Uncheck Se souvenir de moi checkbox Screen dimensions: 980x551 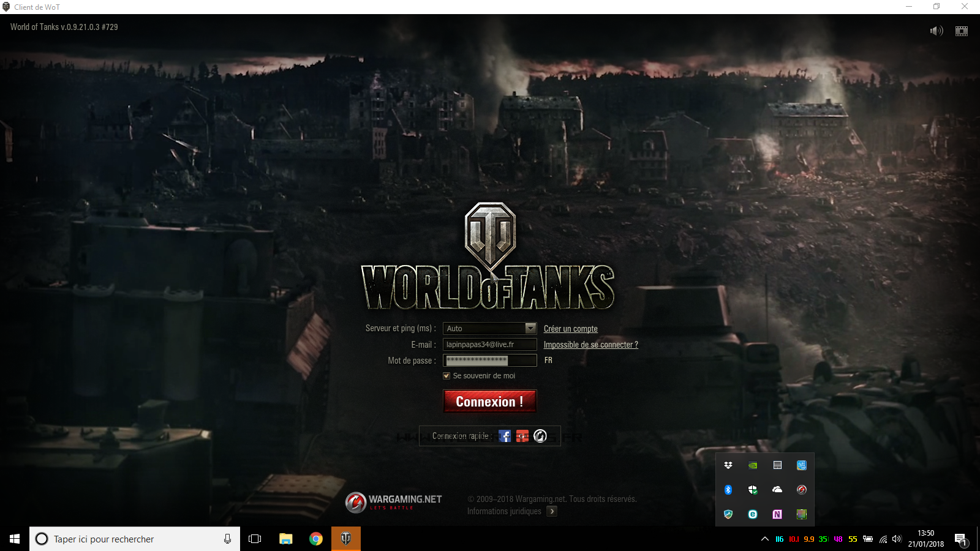[x=447, y=376]
